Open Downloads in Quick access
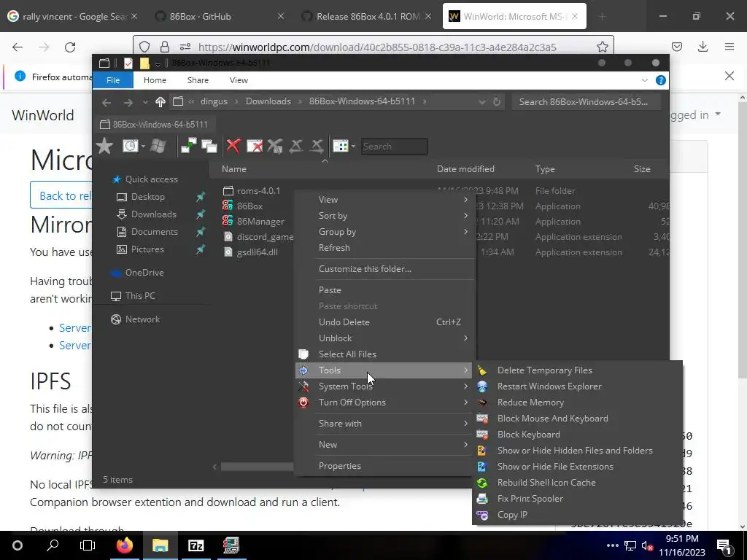 point(153,214)
